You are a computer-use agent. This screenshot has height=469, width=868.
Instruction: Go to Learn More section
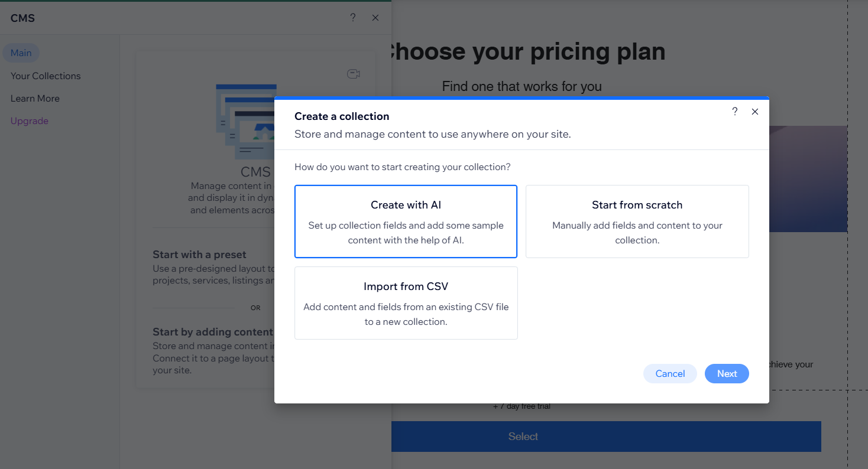[x=35, y=98]
